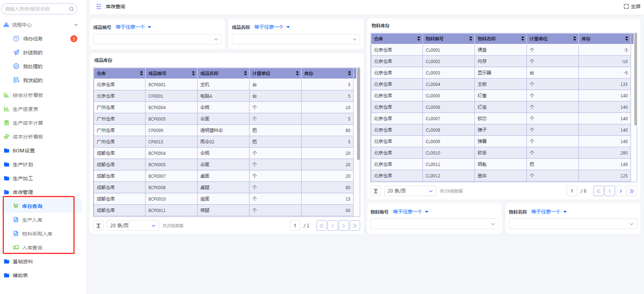
Task: Go to previous page of 成品库存
Action: coord(333,226)
